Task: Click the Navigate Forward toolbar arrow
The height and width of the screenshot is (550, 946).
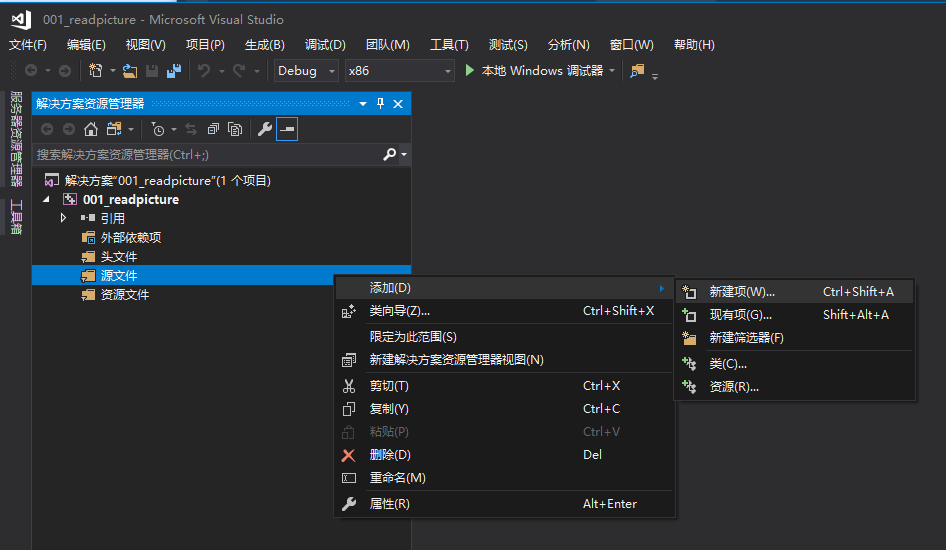Action: [65, 71]
